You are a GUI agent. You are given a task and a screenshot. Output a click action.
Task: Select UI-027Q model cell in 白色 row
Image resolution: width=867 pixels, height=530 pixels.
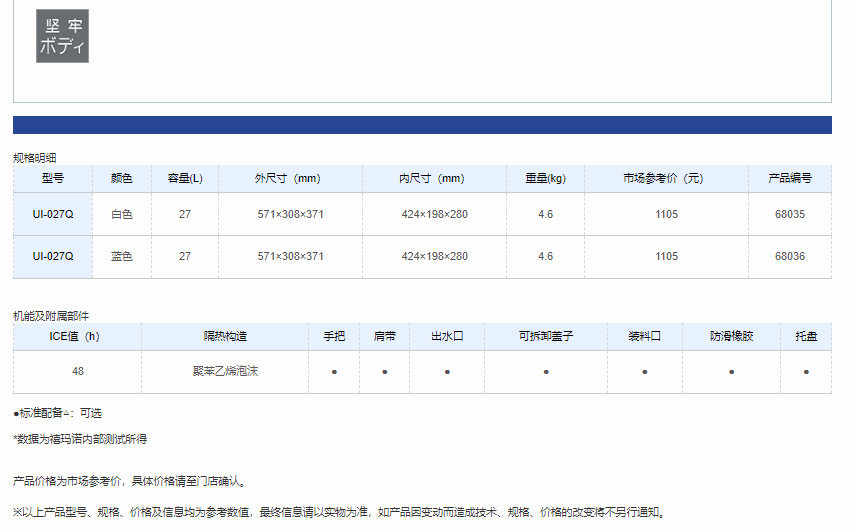pyautogui.click(x=53, y=214)
